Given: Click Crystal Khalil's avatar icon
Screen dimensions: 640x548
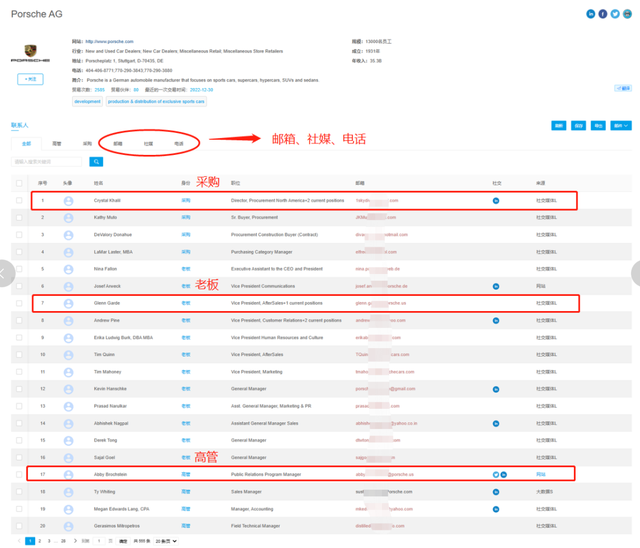Looking at the screenshot, I should 69,201.
